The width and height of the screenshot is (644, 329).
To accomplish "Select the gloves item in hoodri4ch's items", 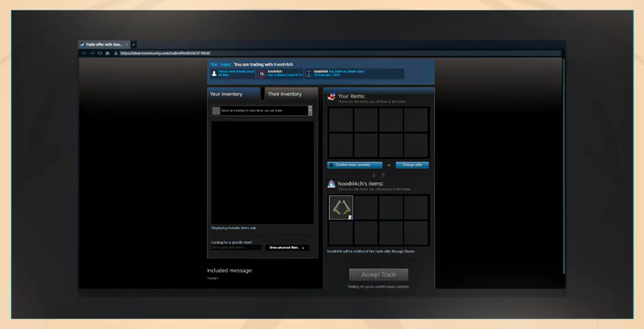I will [x=341, y=208].
